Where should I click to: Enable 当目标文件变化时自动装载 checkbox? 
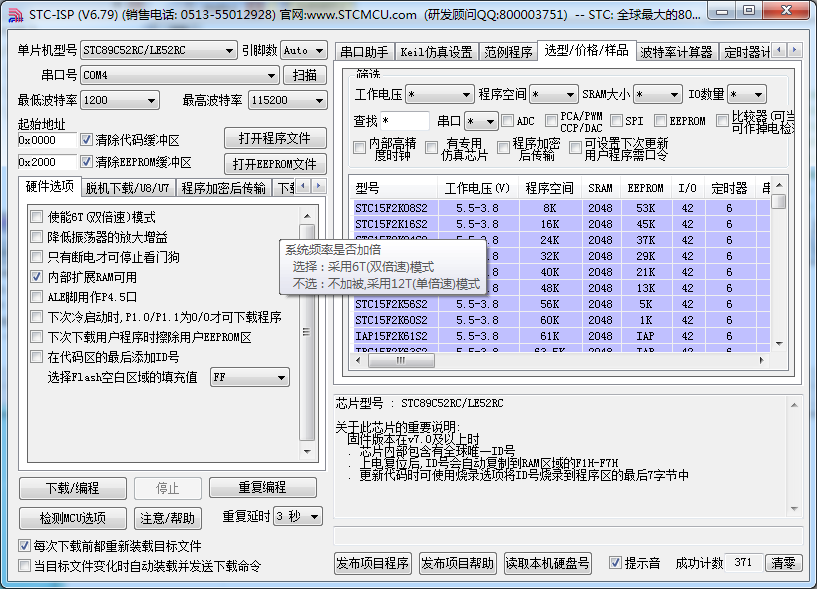point(24,566)
